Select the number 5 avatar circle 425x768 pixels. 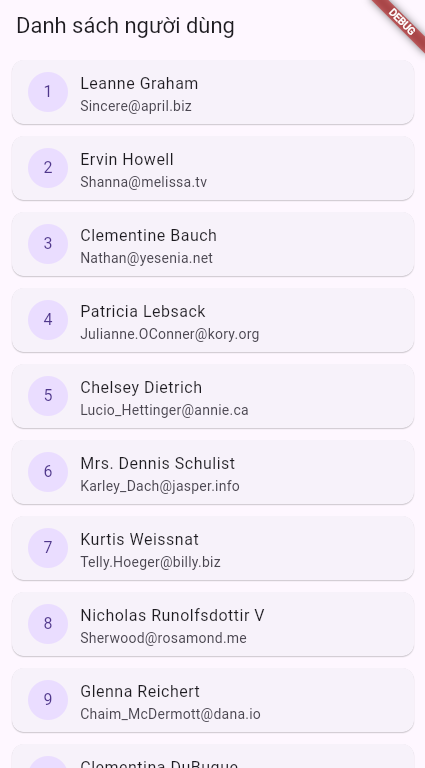[x=47, y=396]
